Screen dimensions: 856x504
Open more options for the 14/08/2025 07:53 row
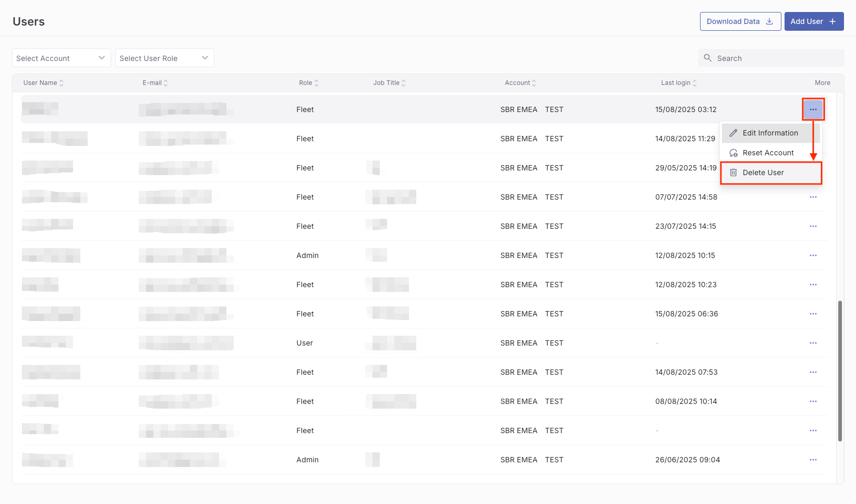(x=813, y=372)
